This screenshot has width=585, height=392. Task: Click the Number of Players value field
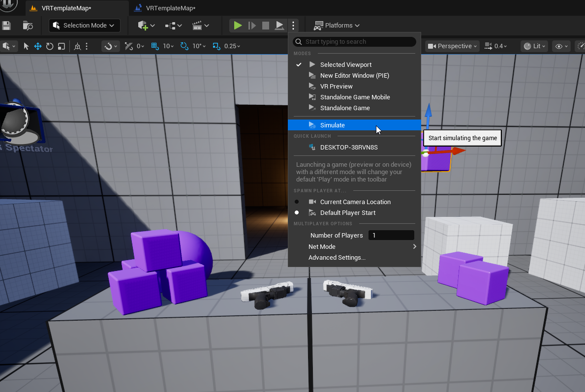pos(391,236)
